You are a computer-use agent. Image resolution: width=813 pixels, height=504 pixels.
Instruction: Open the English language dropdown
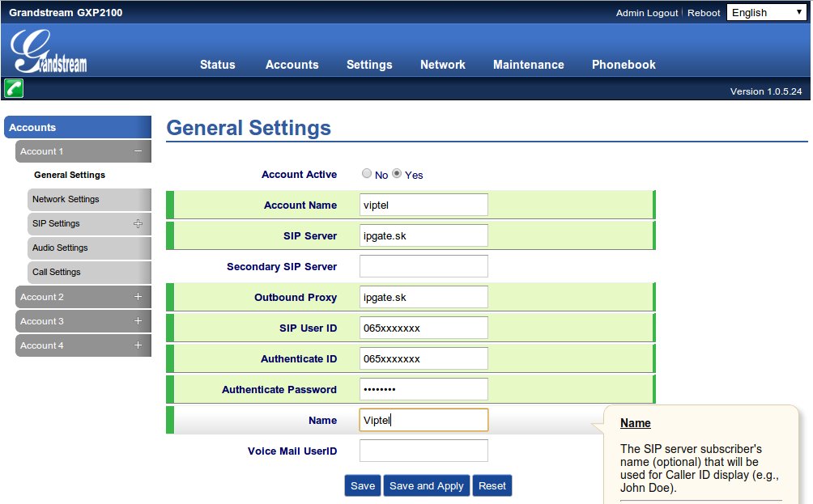click(x=767, y=12)
